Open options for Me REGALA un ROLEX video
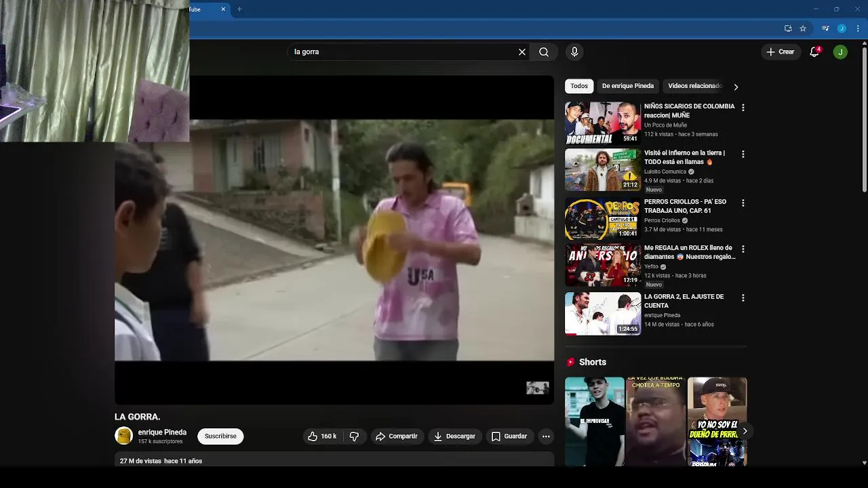This screenshot has height=488, width=868. click(x=743, y=249)
